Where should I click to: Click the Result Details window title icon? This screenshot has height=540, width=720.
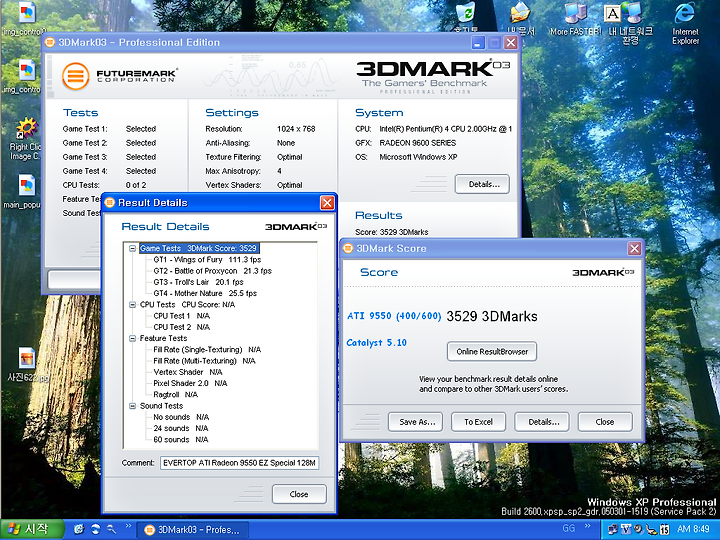click(x=109, y=202)
